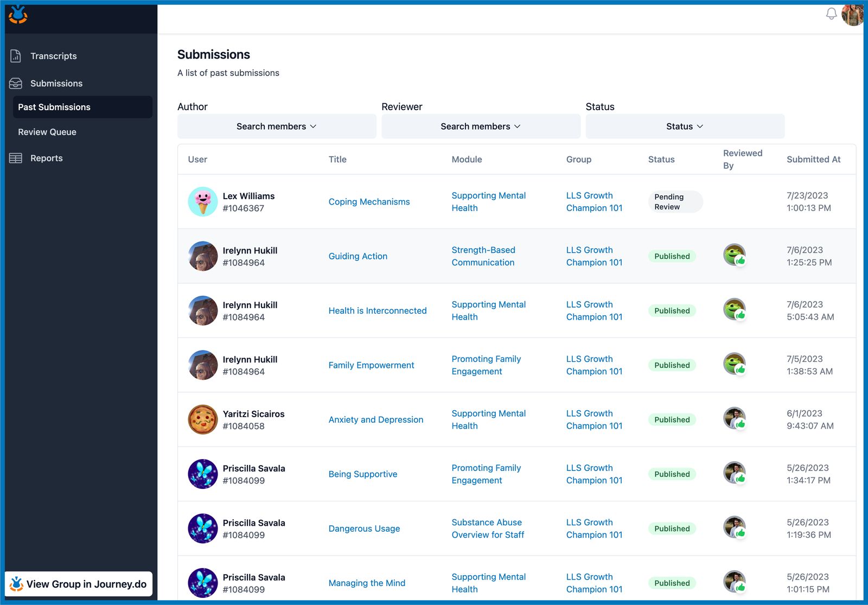This screenshot has height=605, width=868.
Task: Open the Transcripts section icon
Action: [15, 55]
